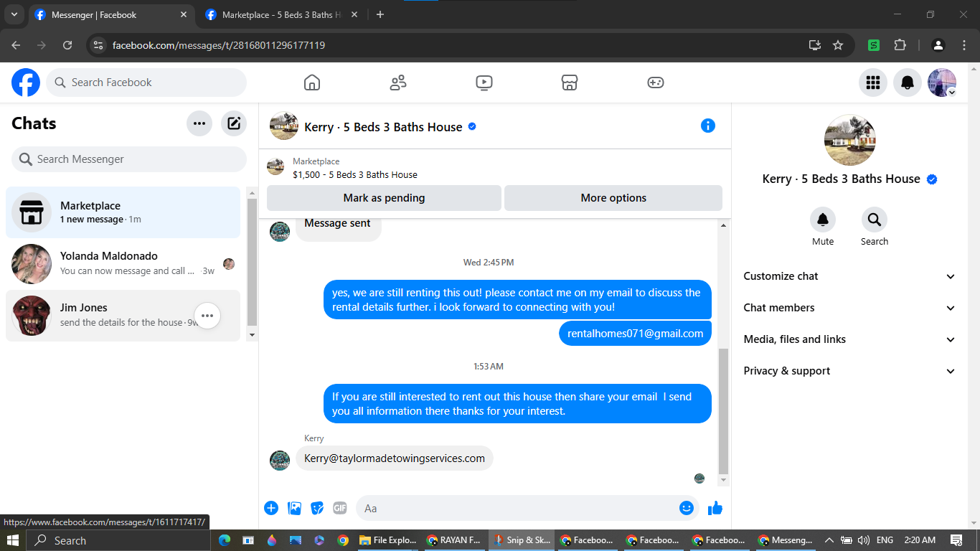The image size is (980, 551).
Task: Open a new browser tab
Action: click(380, 14)
